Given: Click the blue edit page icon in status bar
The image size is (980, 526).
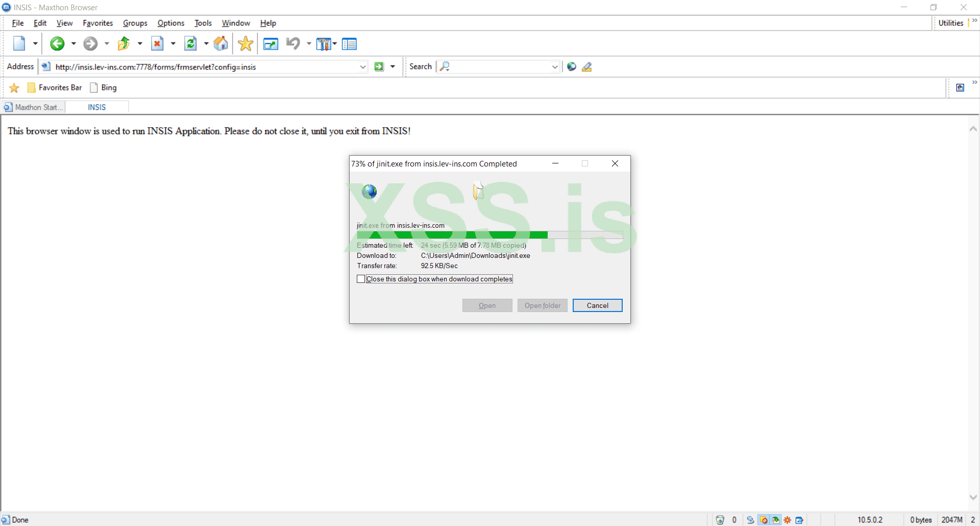Looking at the screenshot, I should coord(800,520).
